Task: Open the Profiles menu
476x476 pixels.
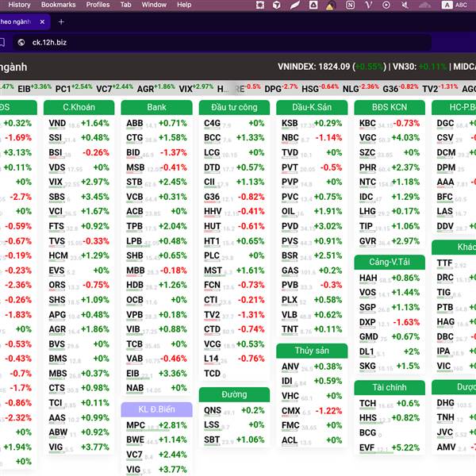Action: 98,5
